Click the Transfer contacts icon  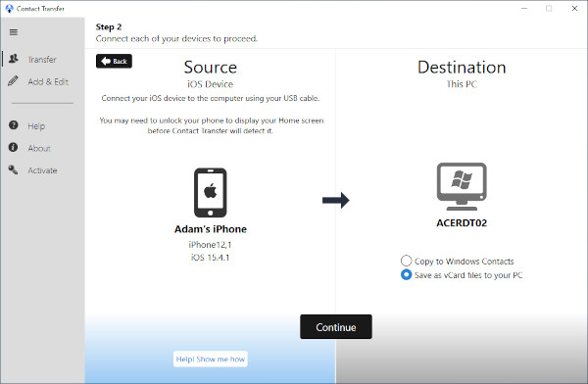pos(14,59)
